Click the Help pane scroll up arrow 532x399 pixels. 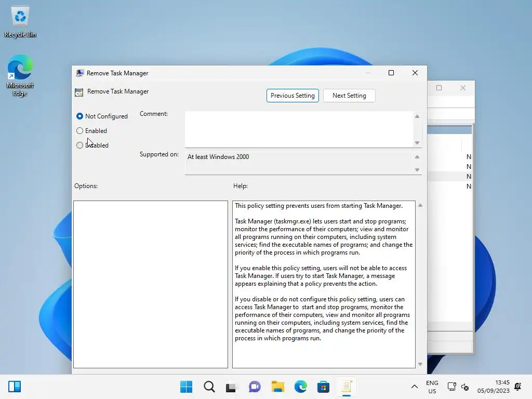tap(420, 205)
